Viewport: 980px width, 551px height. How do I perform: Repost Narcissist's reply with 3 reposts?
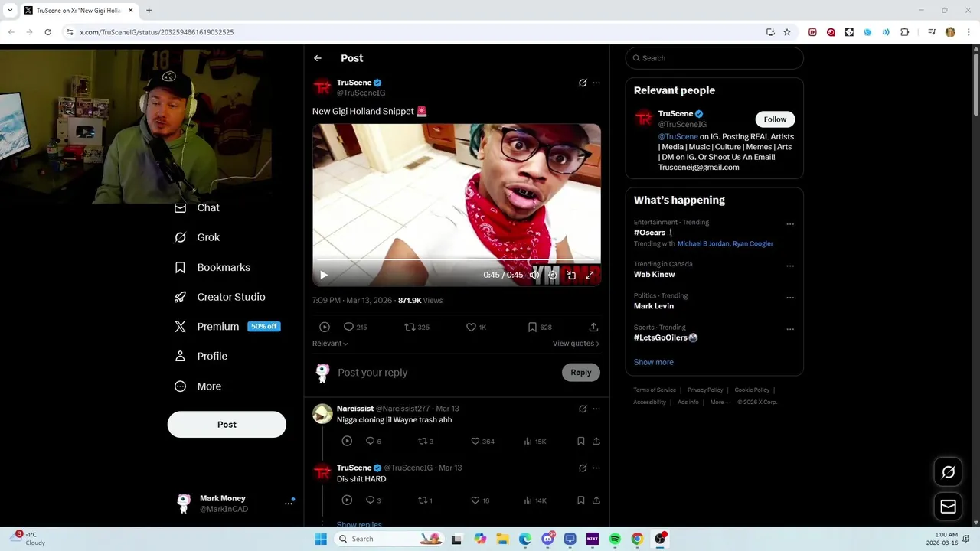point(426,441)
